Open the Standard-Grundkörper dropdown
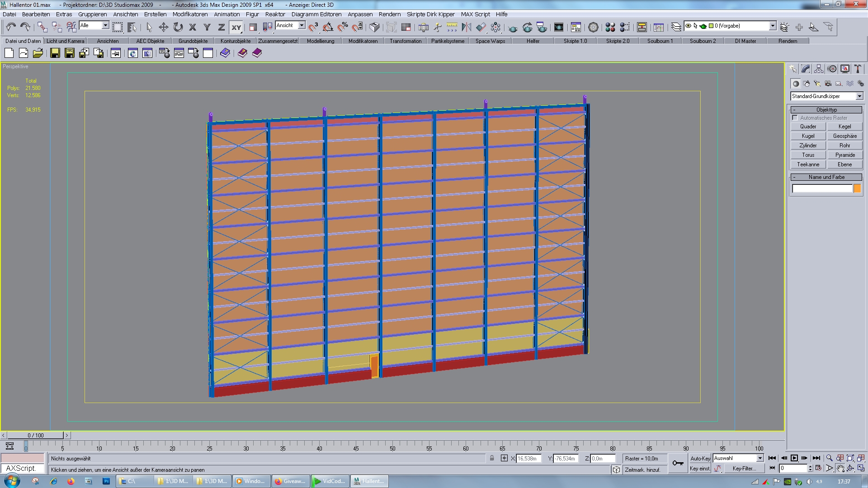This screenshot has height=488, width=868. pos(859,96)
